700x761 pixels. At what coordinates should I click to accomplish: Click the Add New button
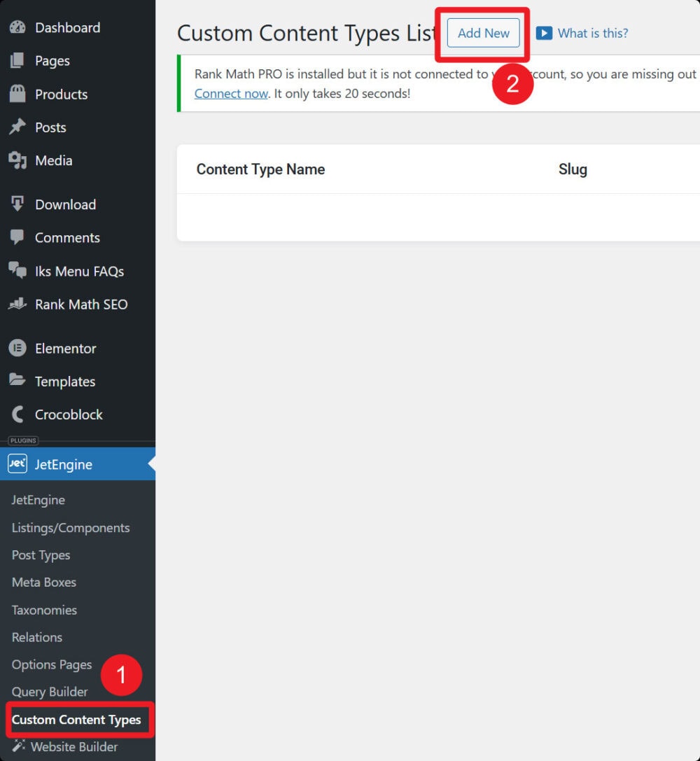coord(483,33)
